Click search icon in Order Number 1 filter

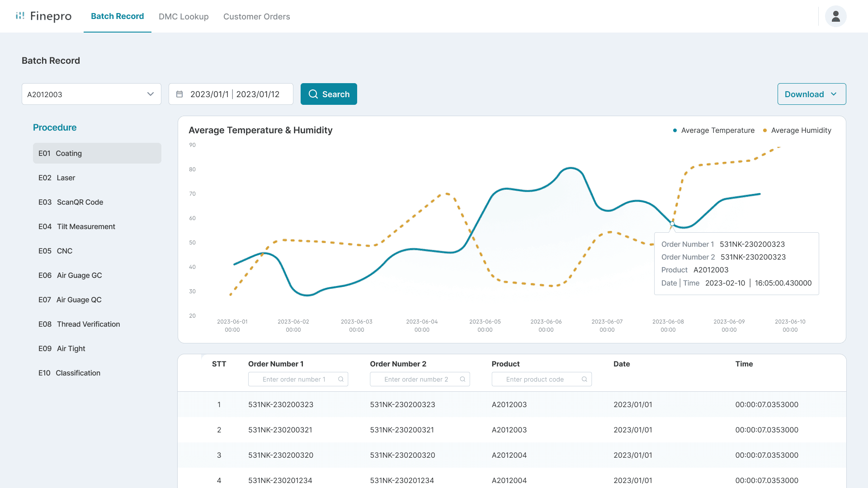click(x=341, y=379)
